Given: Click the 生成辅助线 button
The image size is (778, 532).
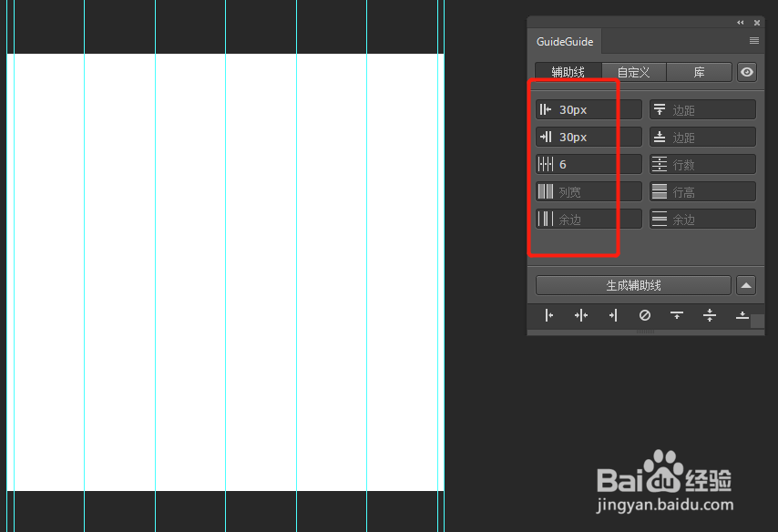Looking at the screenshot, I should point(634,285).
